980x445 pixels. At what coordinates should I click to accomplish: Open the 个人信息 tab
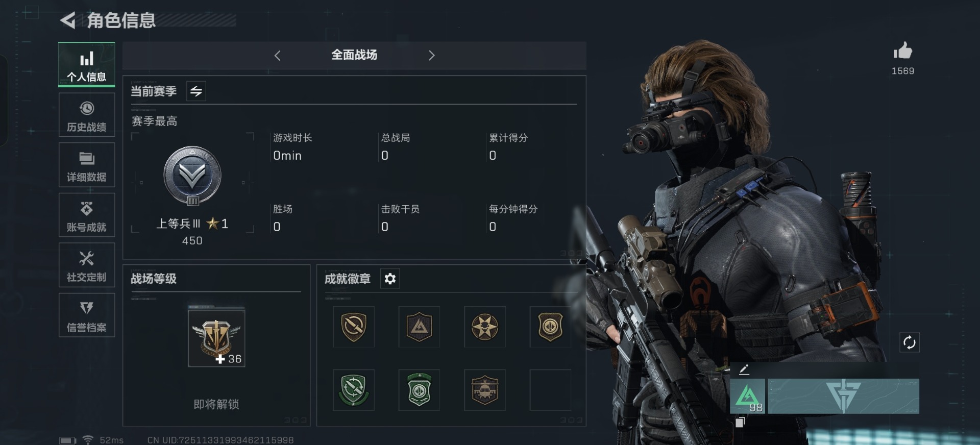point(87,65)
